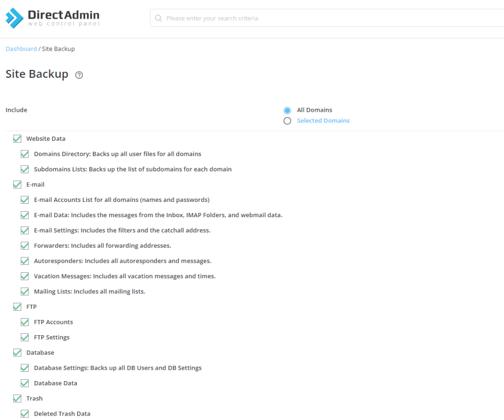Toggle the FTP Accounts checkbox
This screenshot has height=420, width=504.
(25, 322)
